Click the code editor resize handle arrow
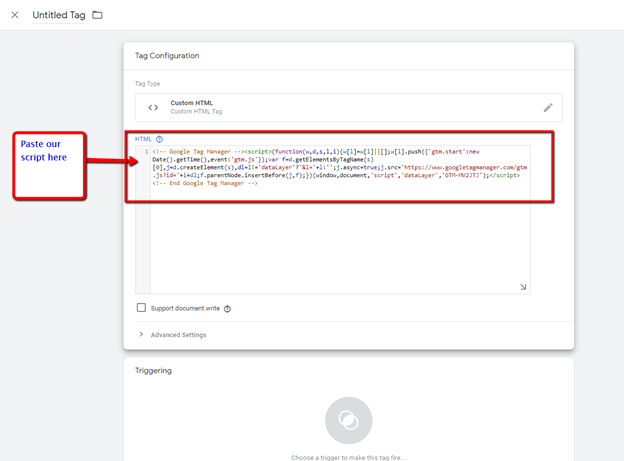The height and width of the screenshot is (461, 624). pos(523,287)
